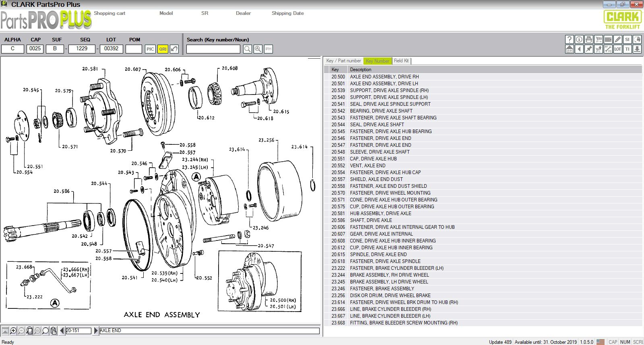Select row 23.256 DISK OR DRUM, DRIVE WHEEL BRAKE
Viewport: 644px width, 345px height.
[x=483, y=296]
